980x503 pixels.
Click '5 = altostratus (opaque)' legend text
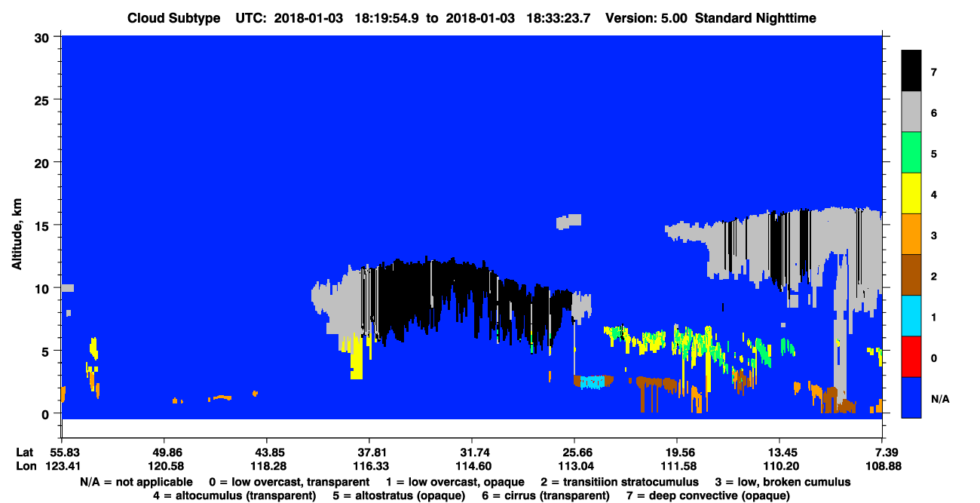click(398, 495)
